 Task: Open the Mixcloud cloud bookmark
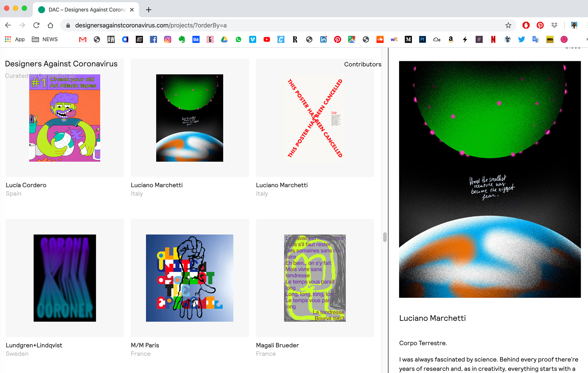tap(437, 40)
